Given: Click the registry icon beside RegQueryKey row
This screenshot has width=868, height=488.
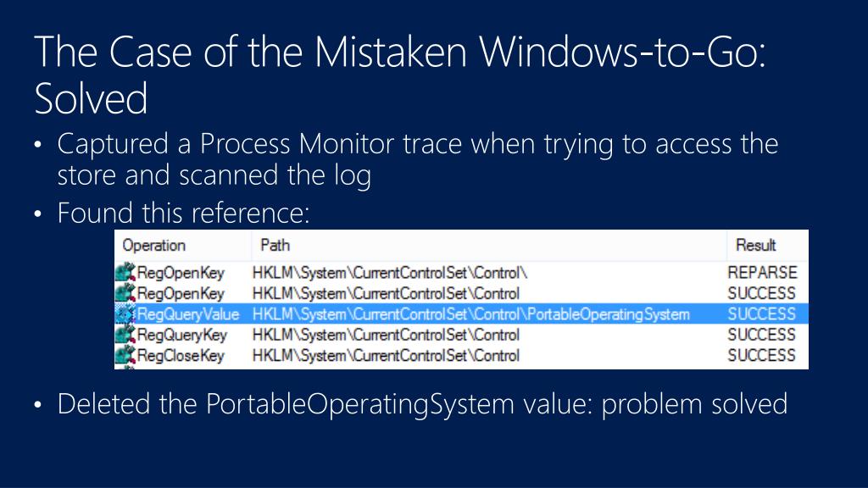Looking at the screenshot, I should 125,335.
